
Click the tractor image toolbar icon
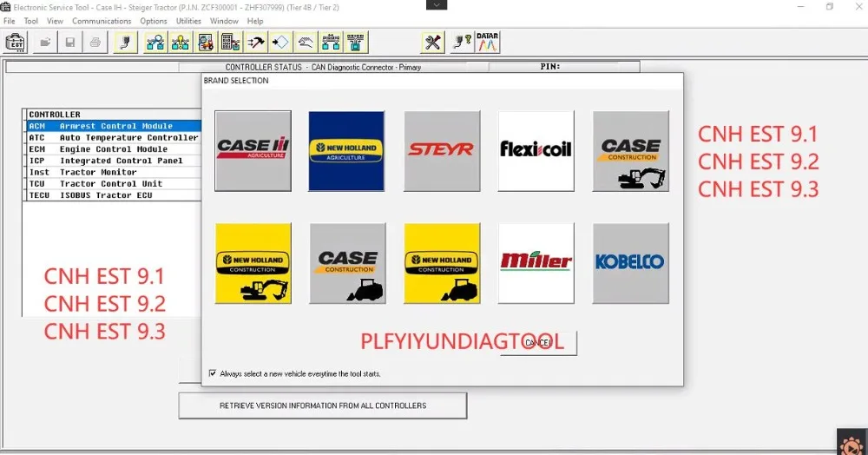click(206, 43)
